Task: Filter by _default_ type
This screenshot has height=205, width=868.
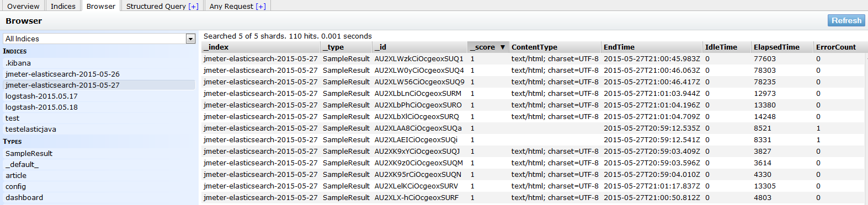Action: 99,164
